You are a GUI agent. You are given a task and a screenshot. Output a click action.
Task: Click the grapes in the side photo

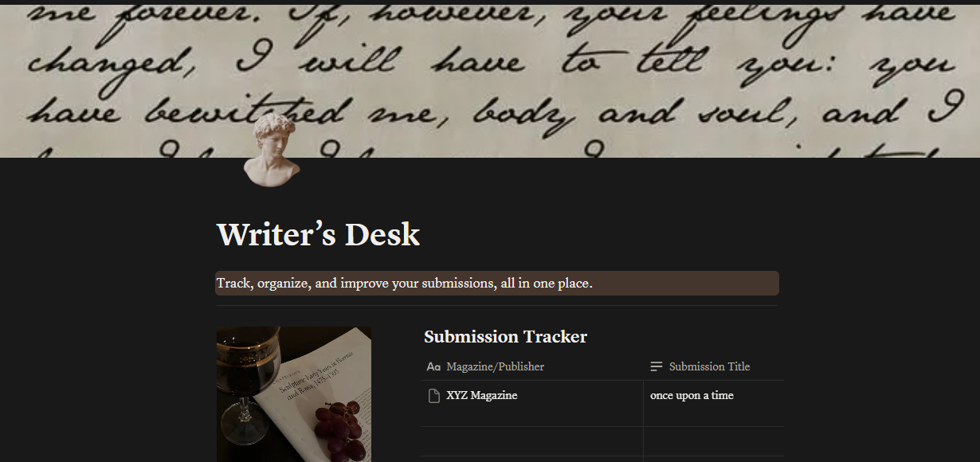tap(339, 430)
